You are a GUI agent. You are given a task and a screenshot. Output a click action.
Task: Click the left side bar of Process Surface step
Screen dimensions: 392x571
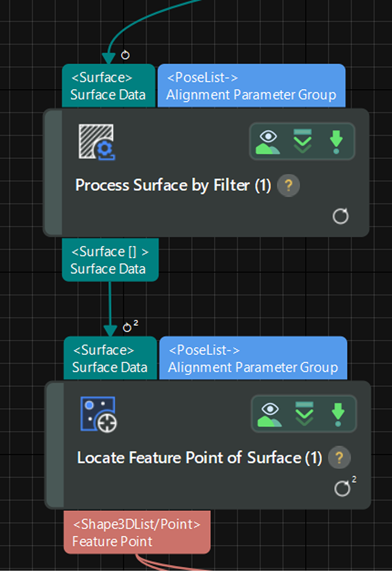54,172
